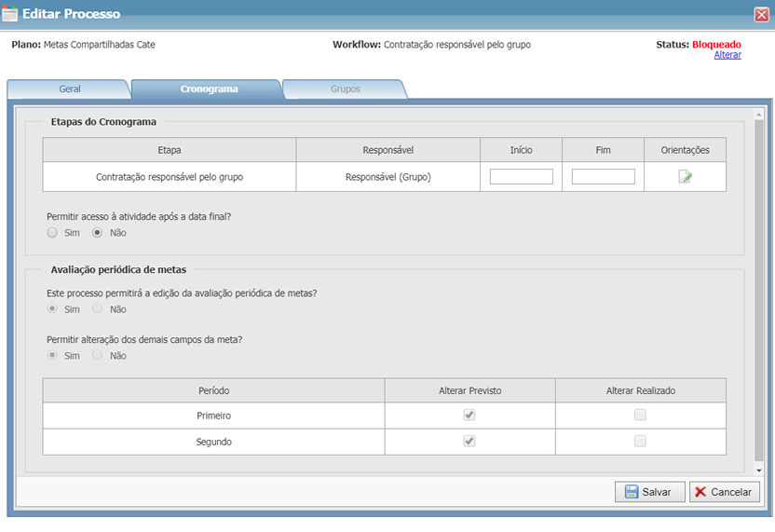Image resolution: width=775 pixels, height=532 pixels.
Task: Click the Cancelar button
Action: (x=725, y=492)
